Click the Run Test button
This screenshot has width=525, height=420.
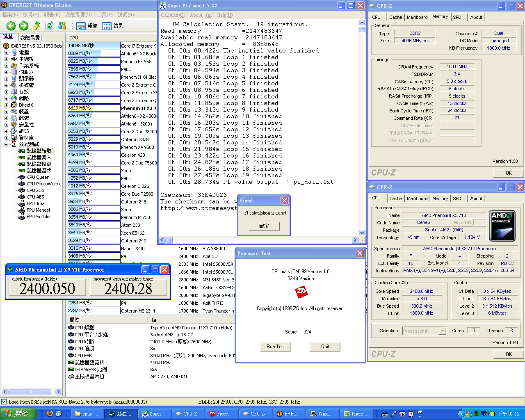tap(276, 347)
